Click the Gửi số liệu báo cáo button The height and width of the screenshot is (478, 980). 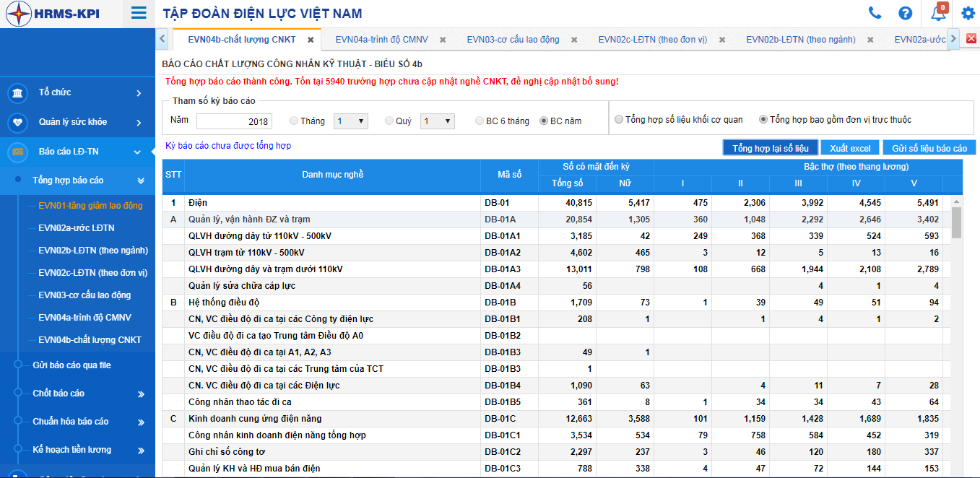point(929,148)
